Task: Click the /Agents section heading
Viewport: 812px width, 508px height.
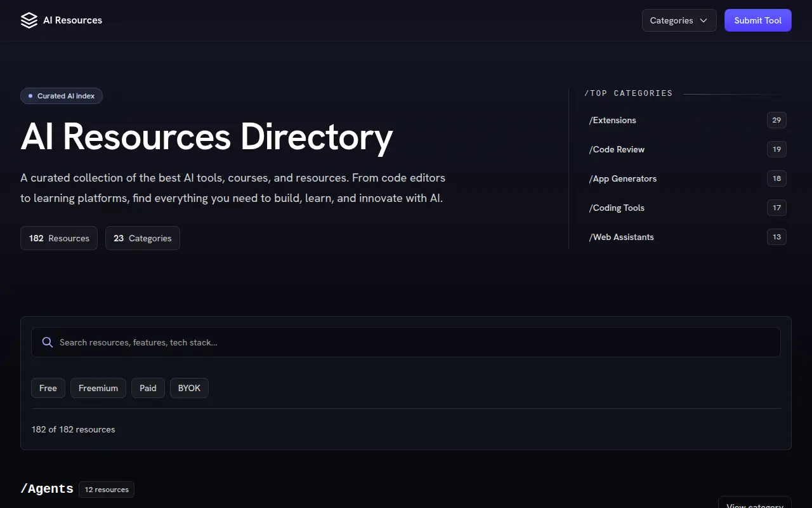Action: tap(47, 489)
